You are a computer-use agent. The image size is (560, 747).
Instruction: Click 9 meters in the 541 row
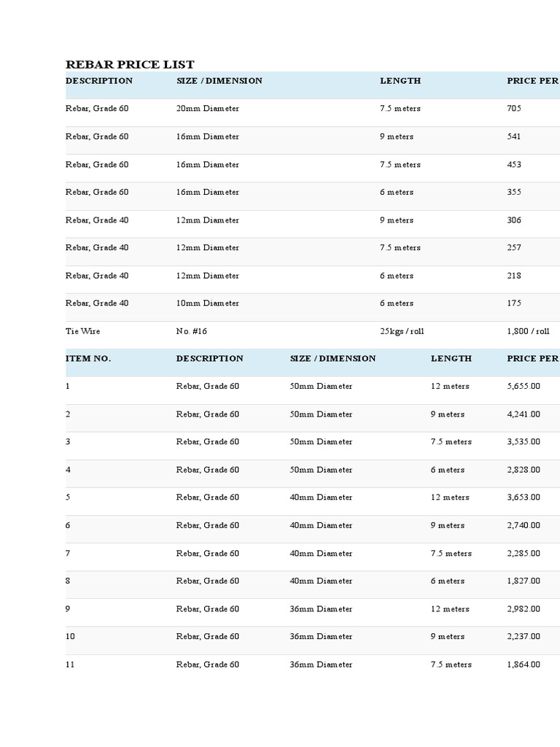[x=397, y=136]
